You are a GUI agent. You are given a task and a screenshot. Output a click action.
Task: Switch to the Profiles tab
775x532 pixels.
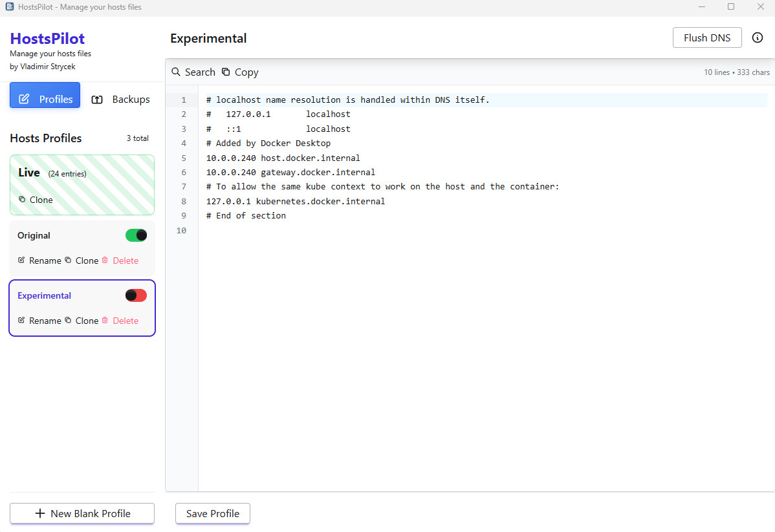(45, 99)
